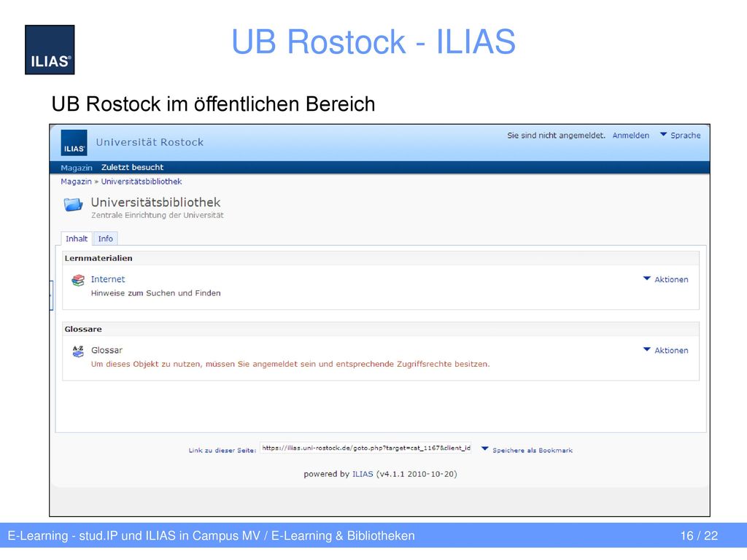Click the Anmelden login link

click(631, 135)
